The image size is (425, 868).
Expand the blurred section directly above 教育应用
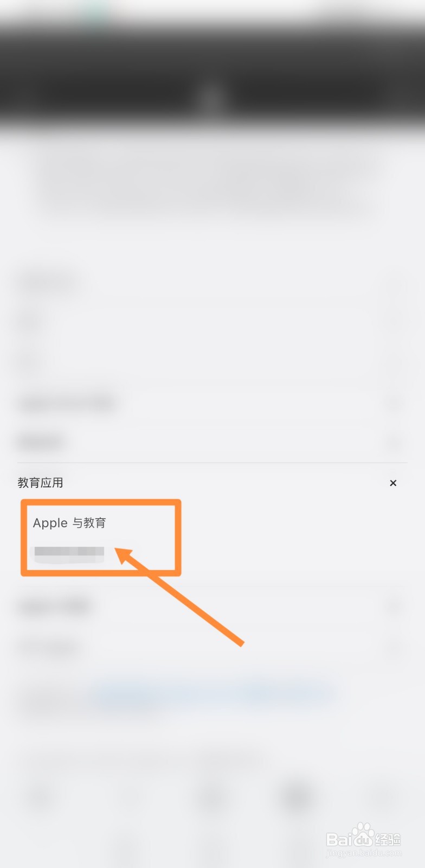coord(212,443)
